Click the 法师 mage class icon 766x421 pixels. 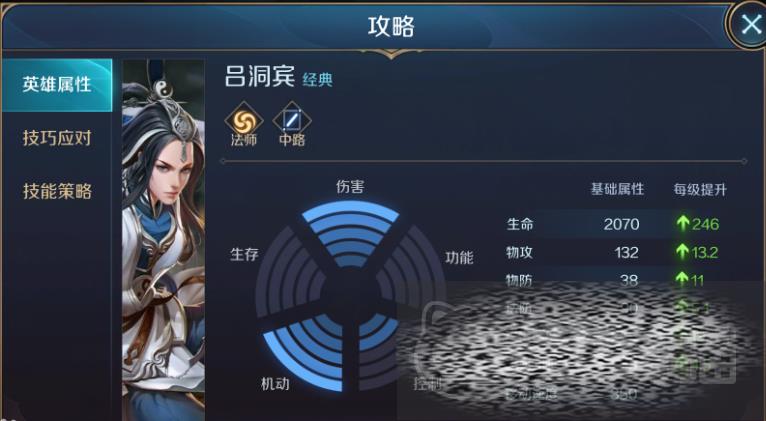point(244,121)
